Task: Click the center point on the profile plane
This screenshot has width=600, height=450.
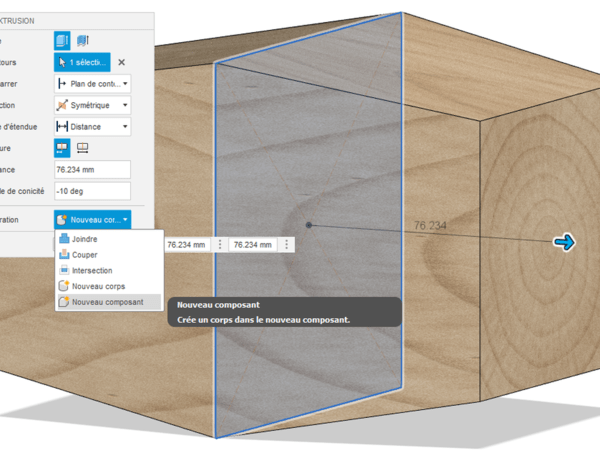Action: [309, 225]
